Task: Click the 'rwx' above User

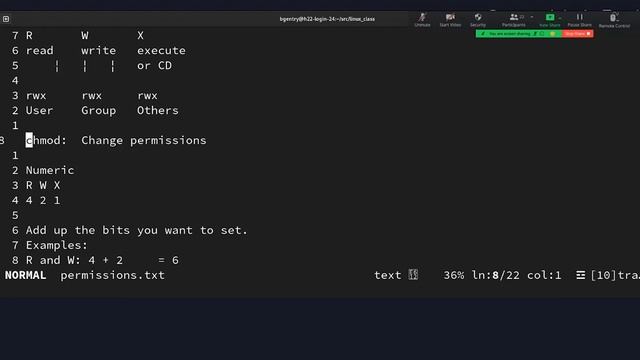Action: (x=36, y=96)
